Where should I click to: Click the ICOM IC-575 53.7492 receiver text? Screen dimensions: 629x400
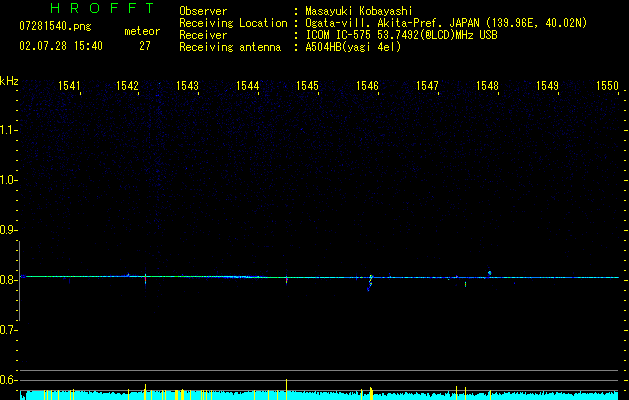[x=401, y=35]
